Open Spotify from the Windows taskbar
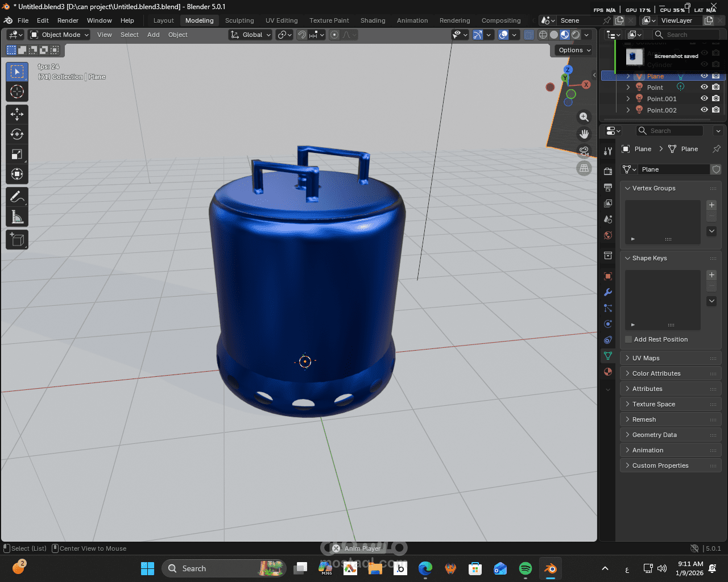This screenshot has width=728, height=582. click(525, 568)
